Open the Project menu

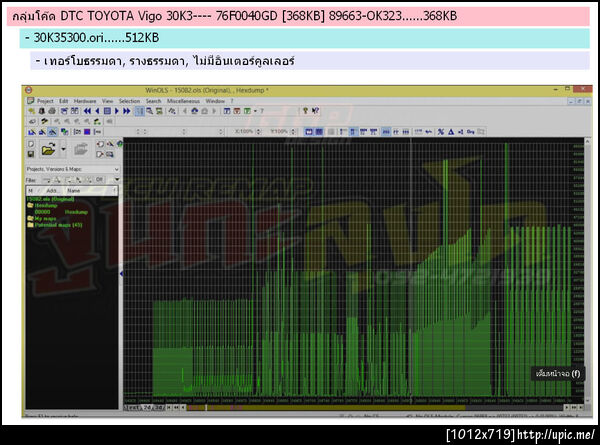[x=45, y=101]
